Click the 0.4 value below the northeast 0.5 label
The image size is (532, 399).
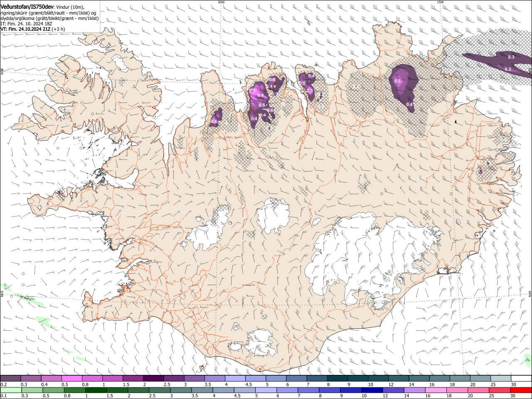(x=410, y=104)
